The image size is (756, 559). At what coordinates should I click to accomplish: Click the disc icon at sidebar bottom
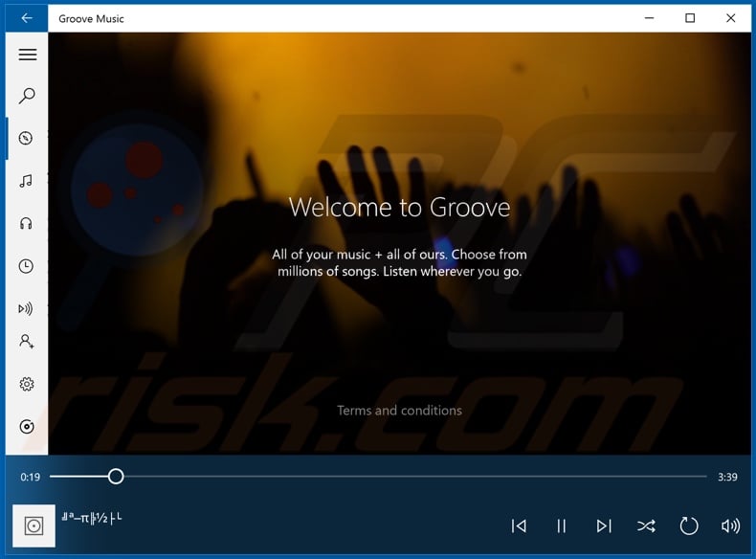(27, 426)
